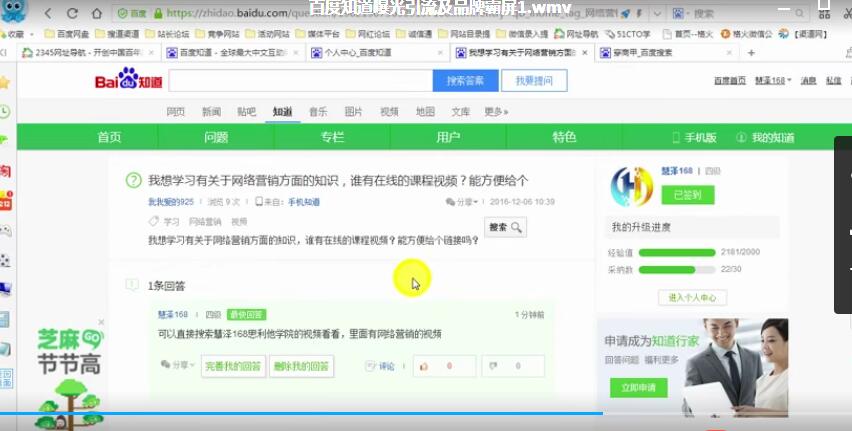This screenshot has height=431, width=852.
Task: Click the Baidu 知道 logo
Action: [x=129, y=79]
